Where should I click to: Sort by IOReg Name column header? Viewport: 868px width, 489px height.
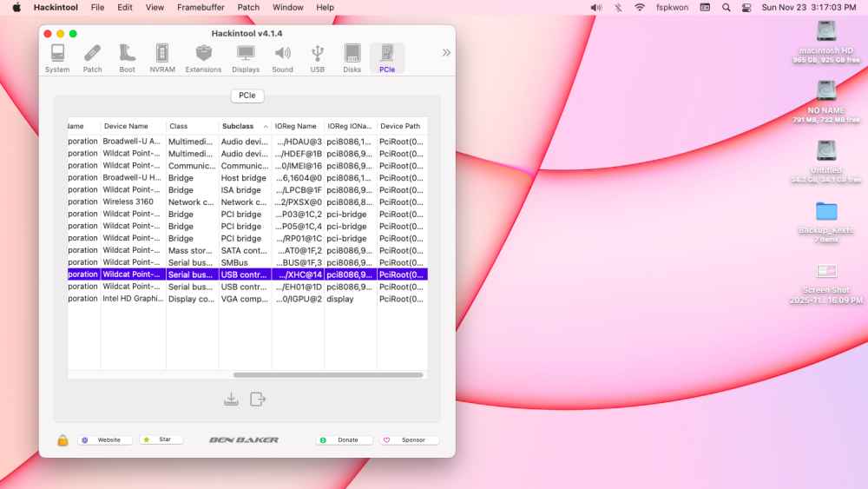[297, 126]
